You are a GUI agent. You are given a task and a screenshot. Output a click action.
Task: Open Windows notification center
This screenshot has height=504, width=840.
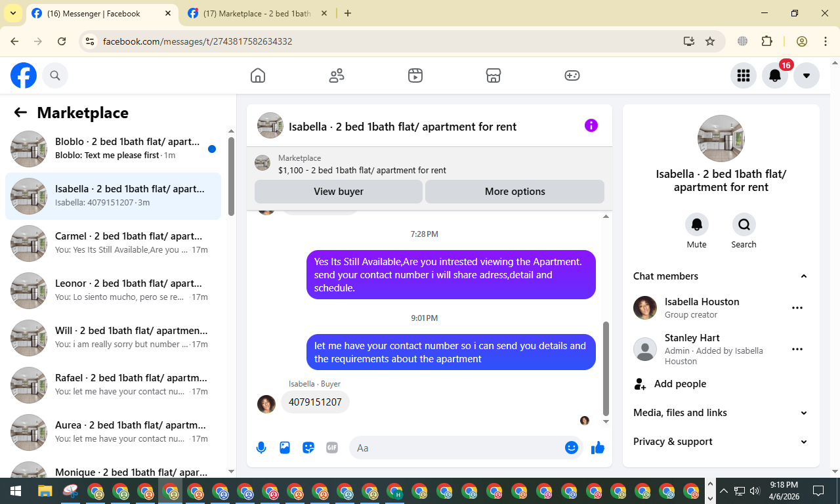818,491
